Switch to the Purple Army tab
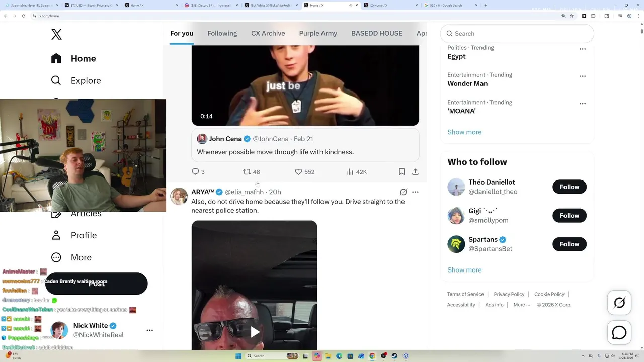Screen dimensions: 644x362 click(x=318, y=33)
